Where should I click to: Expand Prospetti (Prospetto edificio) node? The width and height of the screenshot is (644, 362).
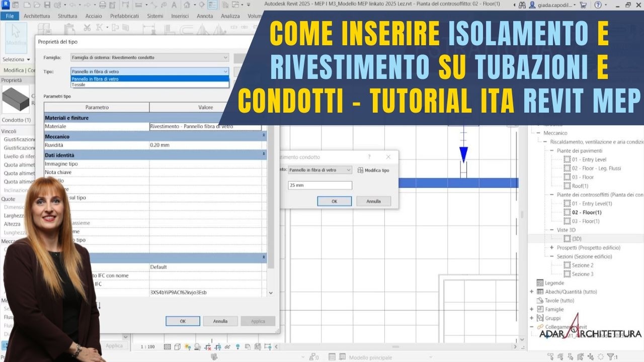(x=552, y=247)
